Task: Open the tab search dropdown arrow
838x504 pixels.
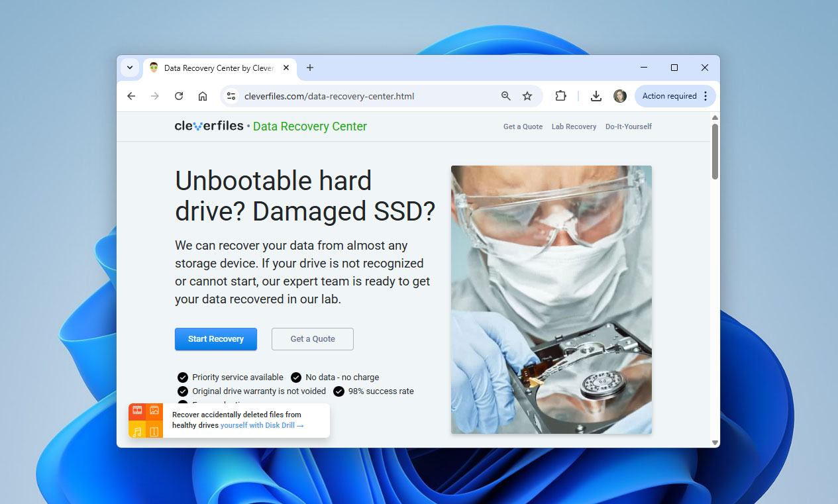Action: (130, 68)
